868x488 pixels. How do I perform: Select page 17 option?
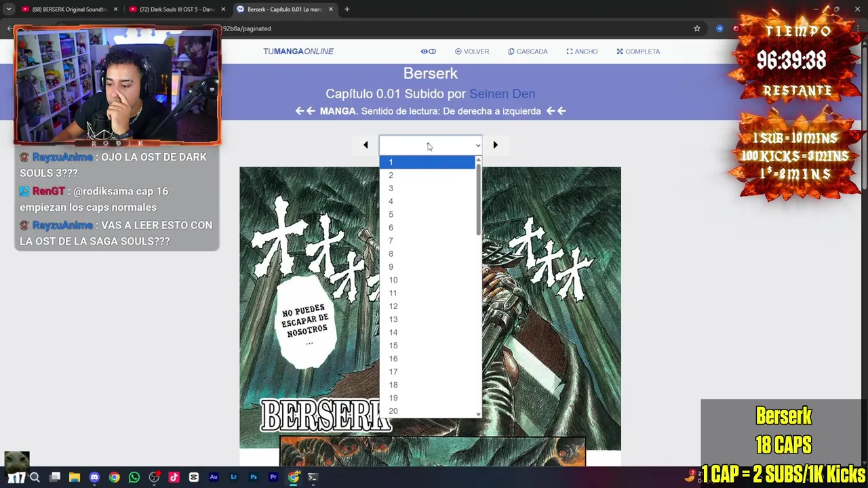tap(427, 372)
